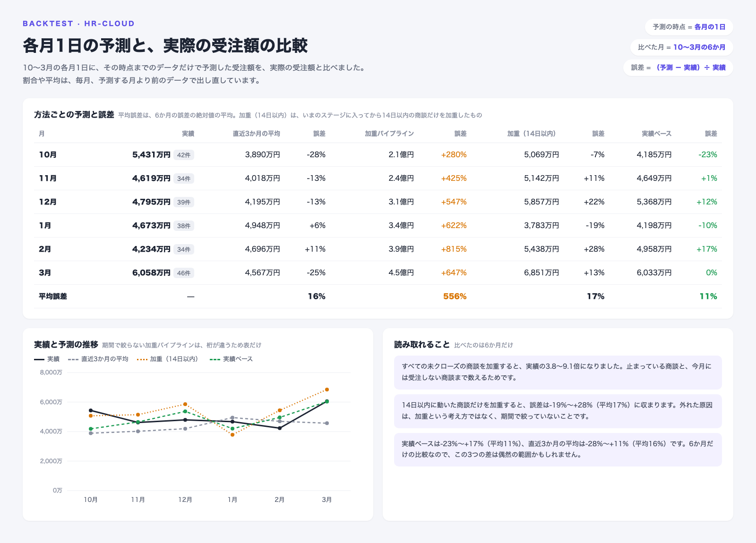This screenshot has width=756, height=543.
Task: Click the 8,000万 axis label
Action: coord(51,373)
